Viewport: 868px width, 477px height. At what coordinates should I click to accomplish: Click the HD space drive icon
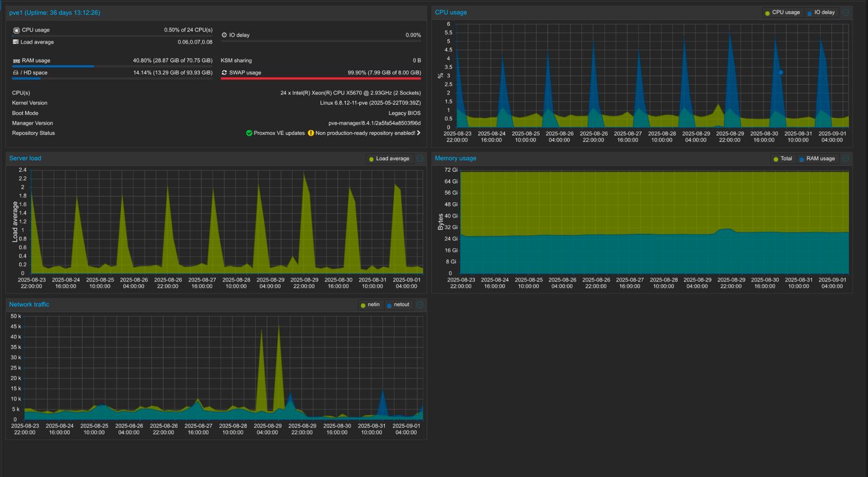click(16, 73)
